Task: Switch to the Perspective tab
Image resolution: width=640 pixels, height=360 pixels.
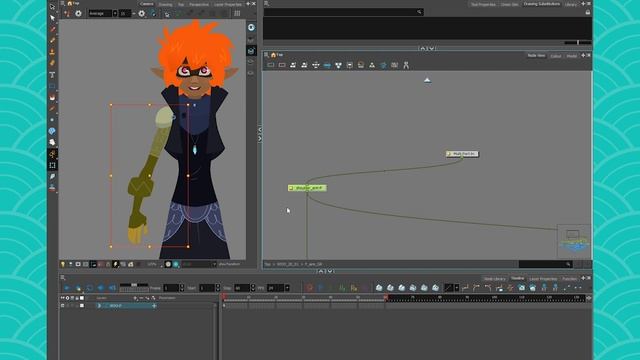Action: (199, 4)
